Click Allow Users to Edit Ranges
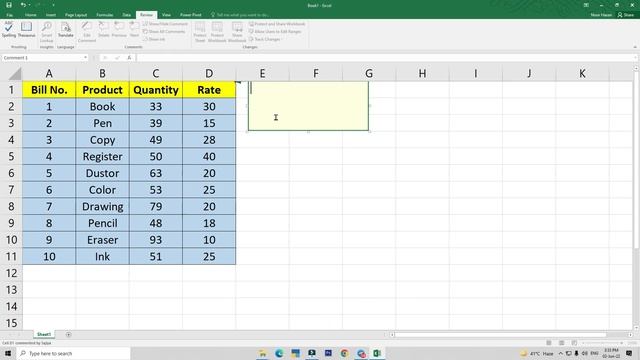Image resolution: width=640 pixels, height=360 pixels. coord(275,31)
